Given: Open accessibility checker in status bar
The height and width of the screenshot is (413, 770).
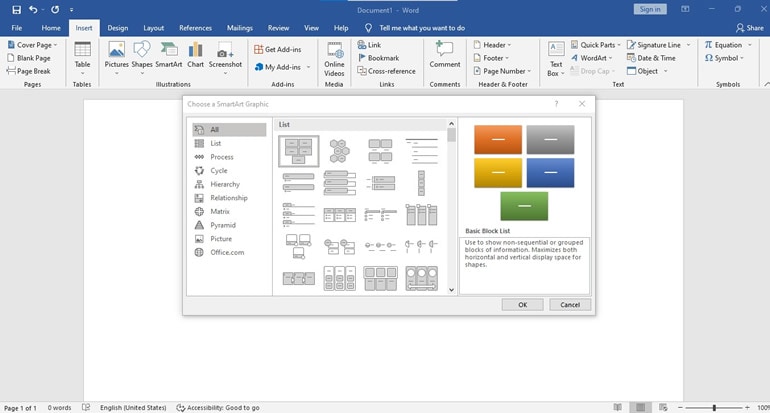Looking at the screenshot, I should [218, 408].
